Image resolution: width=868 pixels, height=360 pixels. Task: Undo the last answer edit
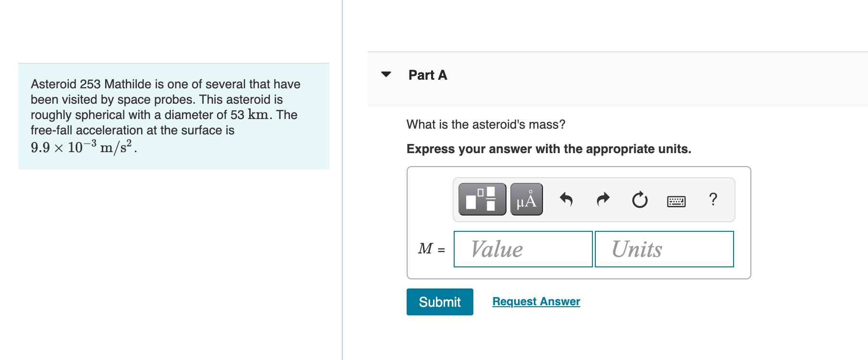566,200
